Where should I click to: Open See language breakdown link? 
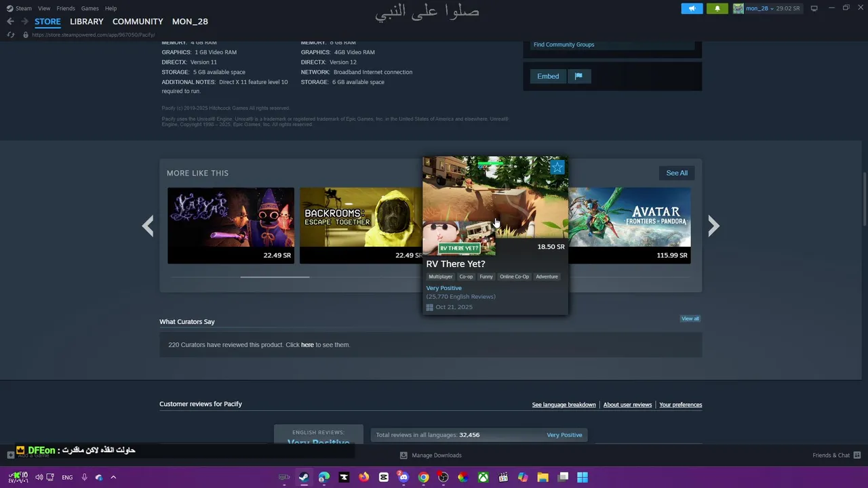tap(564, 405)
